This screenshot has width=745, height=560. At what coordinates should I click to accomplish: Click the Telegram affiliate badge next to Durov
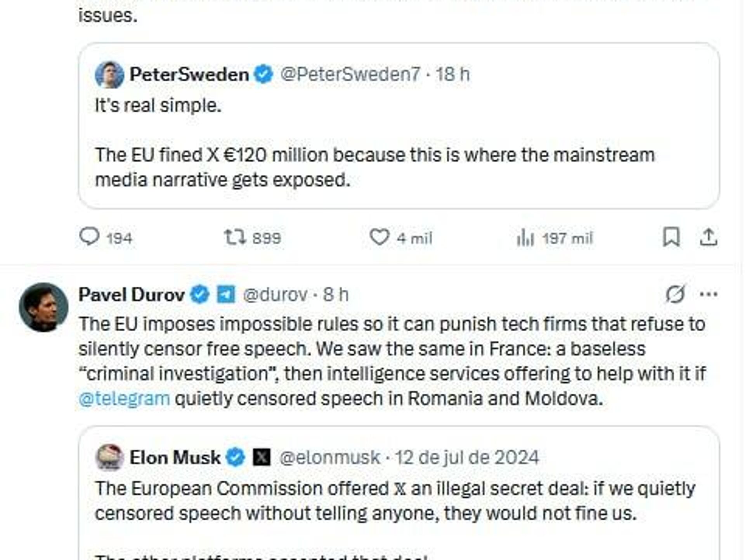[x=225, y=294]
